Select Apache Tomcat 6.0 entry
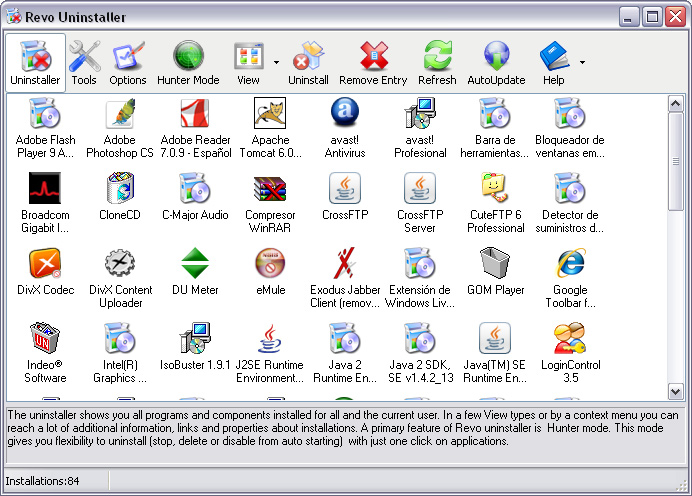Screen dimensions: 692x496 [270, 128]
